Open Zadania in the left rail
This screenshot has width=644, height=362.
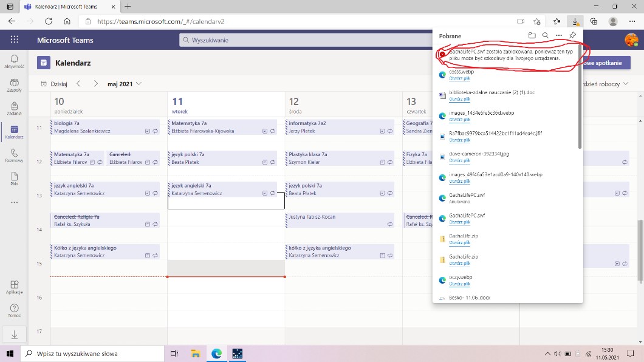(x=14, y=108)
